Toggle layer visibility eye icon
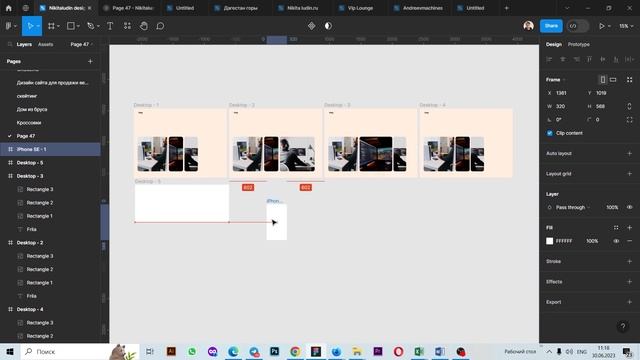 (629, 207)
